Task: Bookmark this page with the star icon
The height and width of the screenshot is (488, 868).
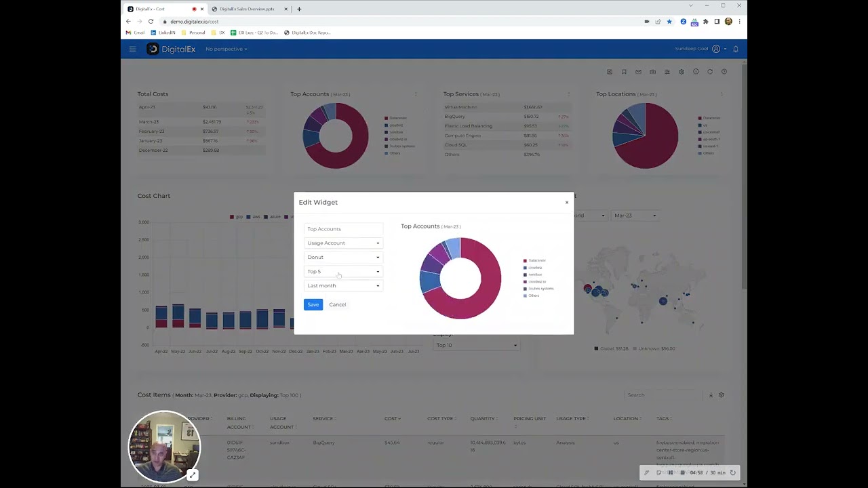Action: 669,22
